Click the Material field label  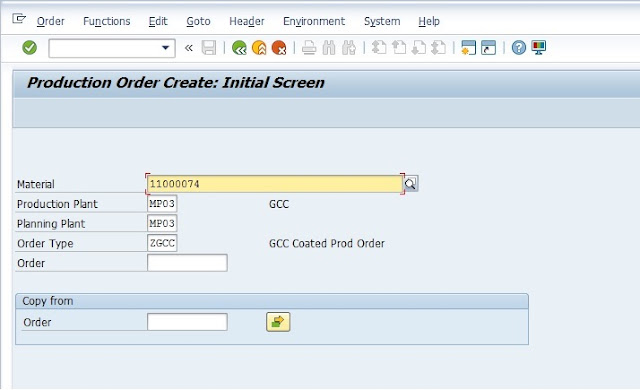[x=36, y=184]
